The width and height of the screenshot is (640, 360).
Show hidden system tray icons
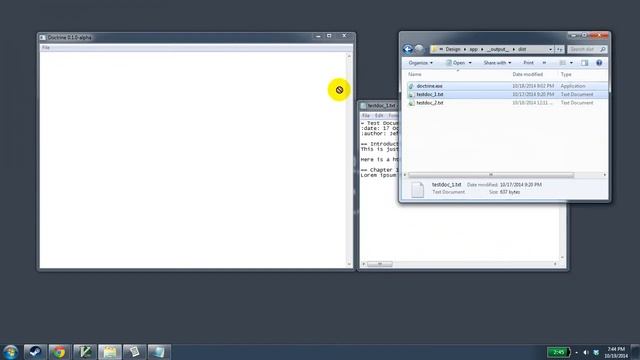click(576, 352)
